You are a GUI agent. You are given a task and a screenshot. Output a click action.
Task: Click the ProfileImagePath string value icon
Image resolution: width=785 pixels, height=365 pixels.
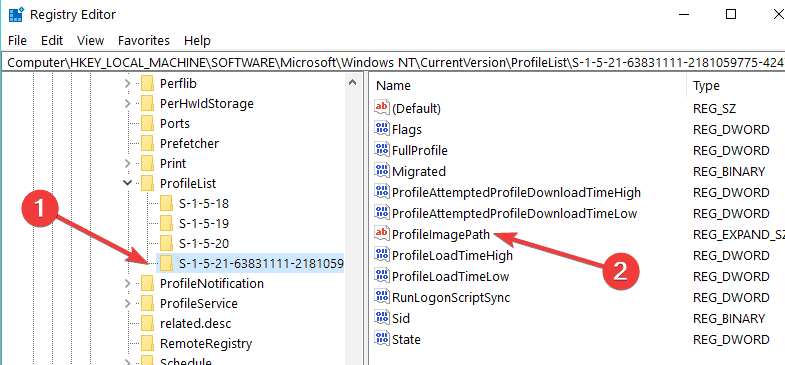tap(382, 234)
